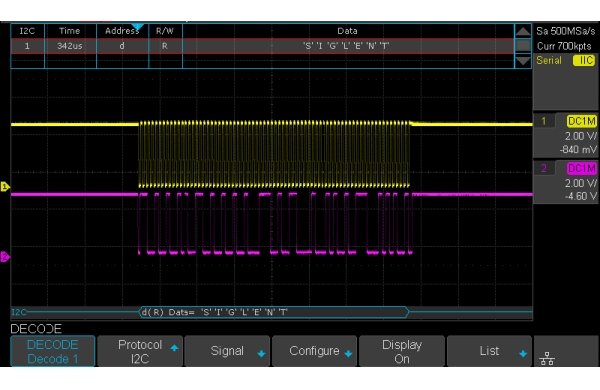Click the trigger position marker at top

(137, 27)
